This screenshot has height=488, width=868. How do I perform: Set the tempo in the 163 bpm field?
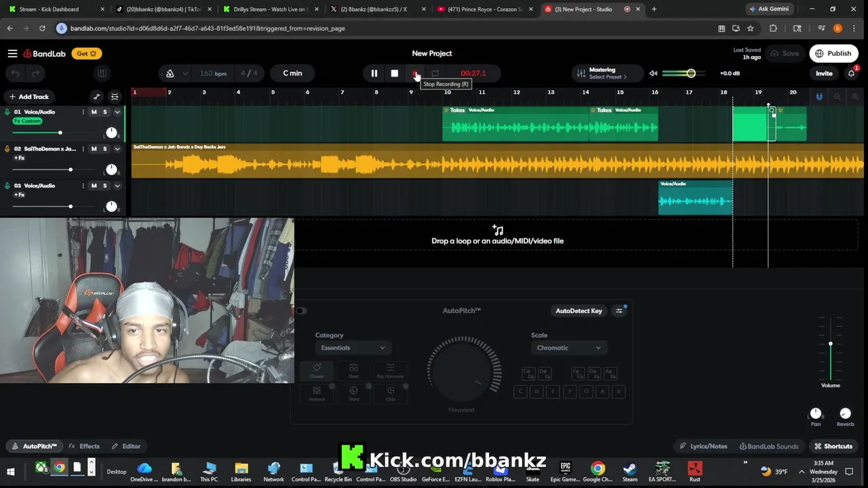click(213, 73)
